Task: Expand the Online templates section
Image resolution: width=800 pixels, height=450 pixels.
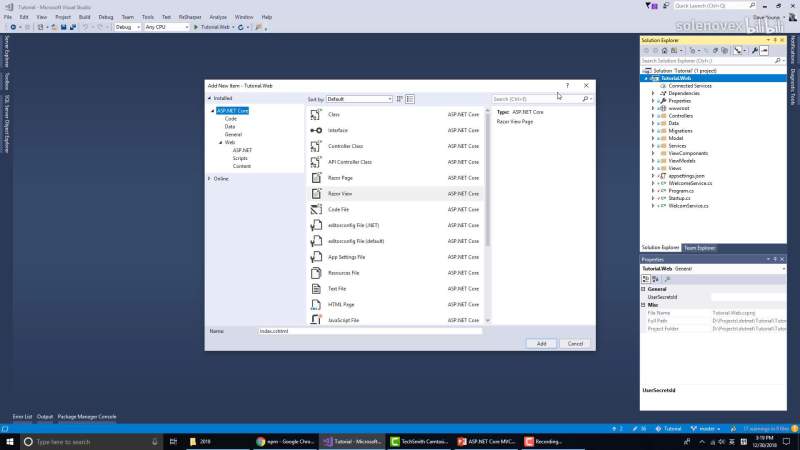Action: pos(209,179)
